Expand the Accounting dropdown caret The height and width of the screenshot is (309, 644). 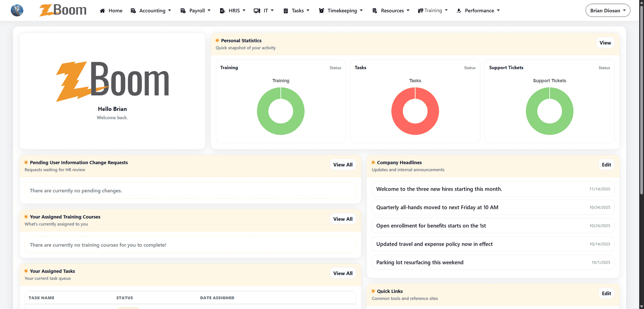170,10
